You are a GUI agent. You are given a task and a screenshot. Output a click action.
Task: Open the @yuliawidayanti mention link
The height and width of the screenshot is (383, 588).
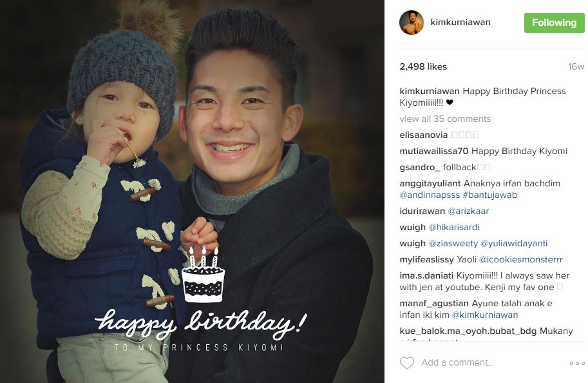click(514, 243)
